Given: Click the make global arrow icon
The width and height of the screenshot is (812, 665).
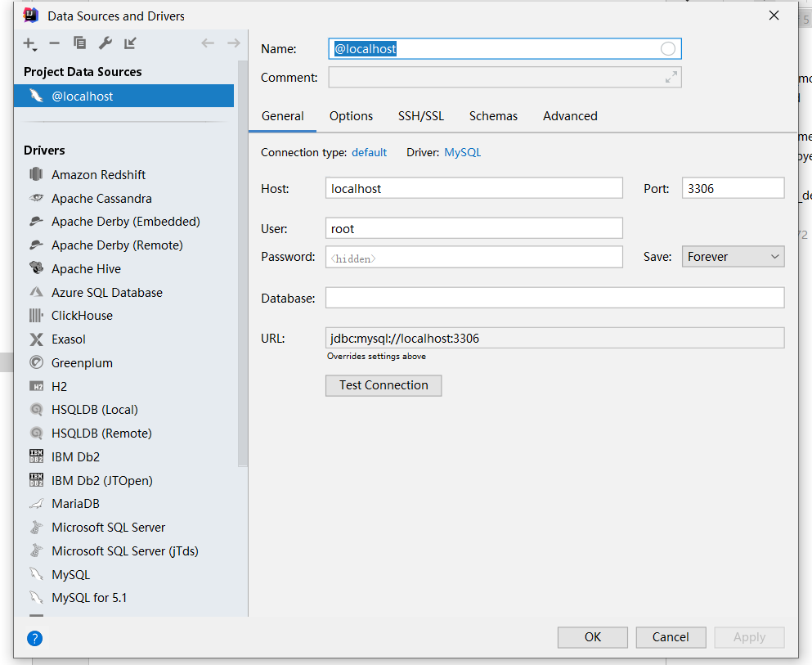Looking at the screenshot, I should (x=130, y=43).
